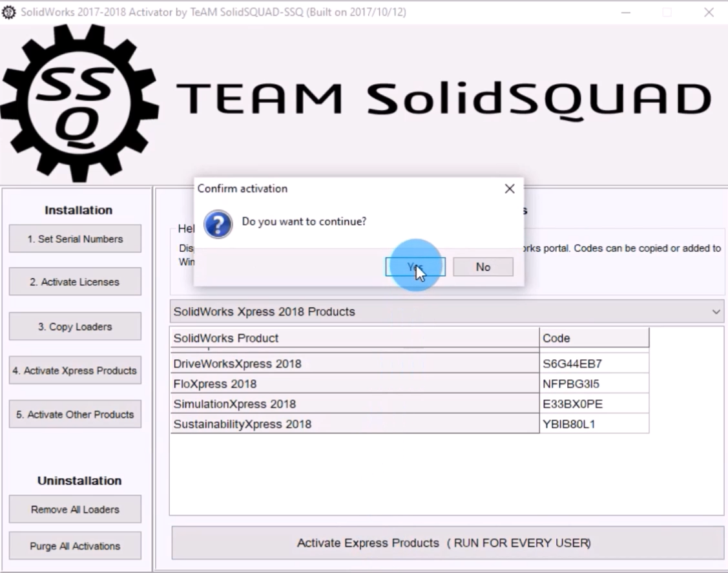Choose the Copy Loaders step
Screen dimensions: 728x573
tap(75, 326)
